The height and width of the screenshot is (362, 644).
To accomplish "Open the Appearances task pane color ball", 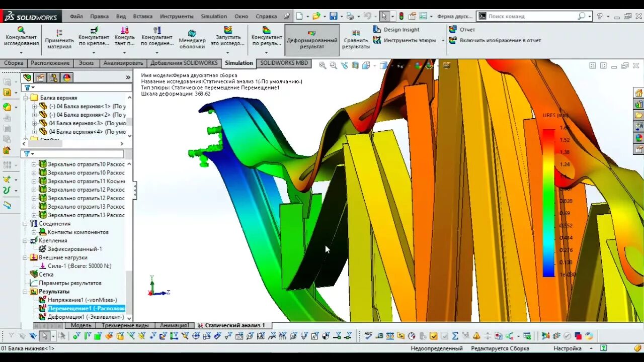I will click(x=639, y=137).
